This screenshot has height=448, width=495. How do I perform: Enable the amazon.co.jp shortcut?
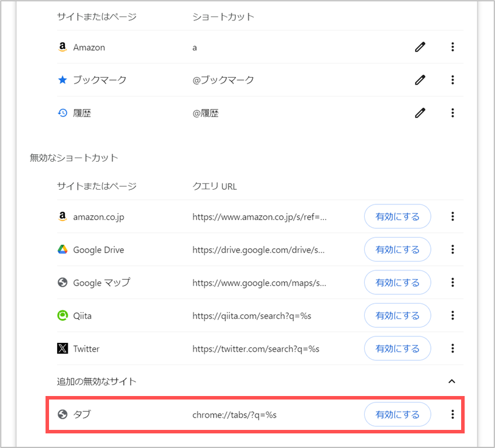[x=398, y=217]
